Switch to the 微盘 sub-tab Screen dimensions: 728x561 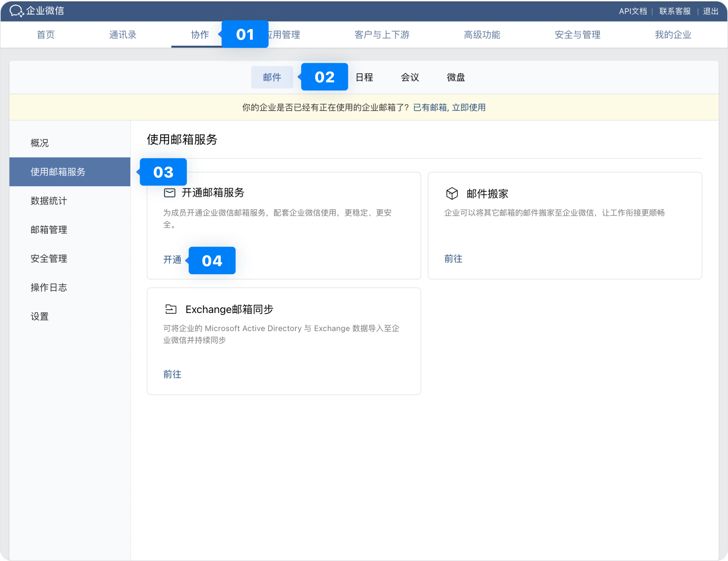pos(456,77)
